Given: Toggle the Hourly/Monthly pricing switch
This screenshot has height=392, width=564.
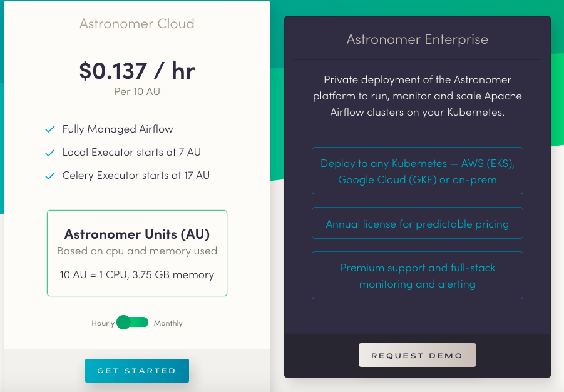Looking at the screenshot, I should (x=132, y=323).
